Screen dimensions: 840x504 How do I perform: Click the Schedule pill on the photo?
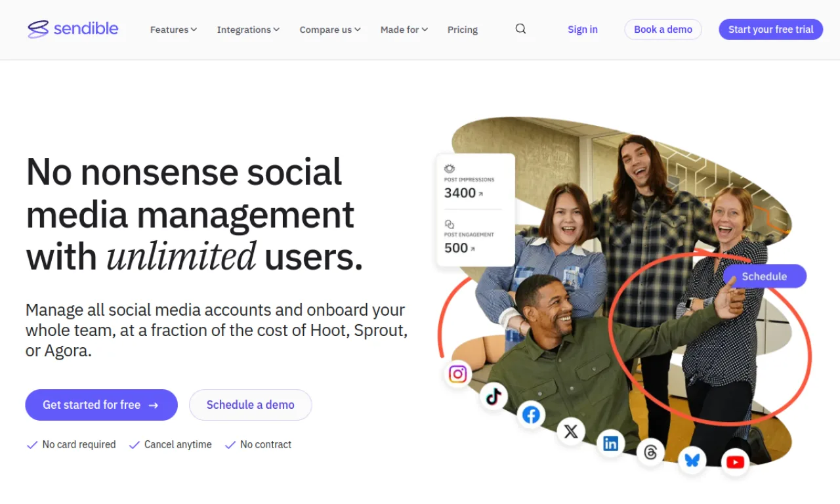coord(765,276)
